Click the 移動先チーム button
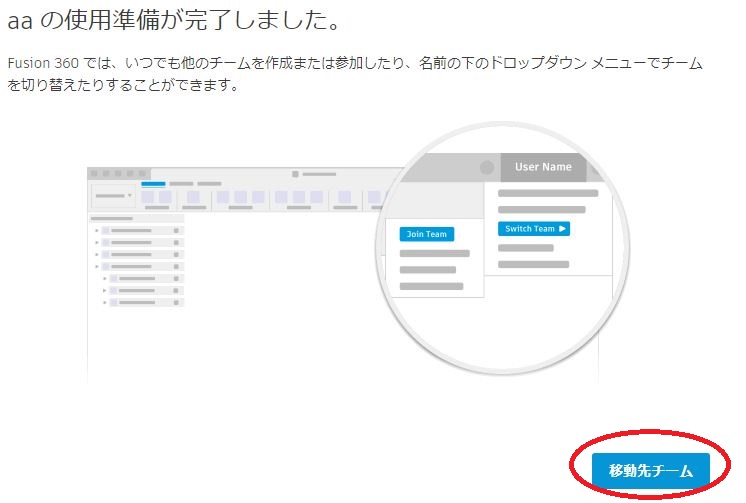Image resolution: width=746 pixels, height=503 pixels. point(650,470)
